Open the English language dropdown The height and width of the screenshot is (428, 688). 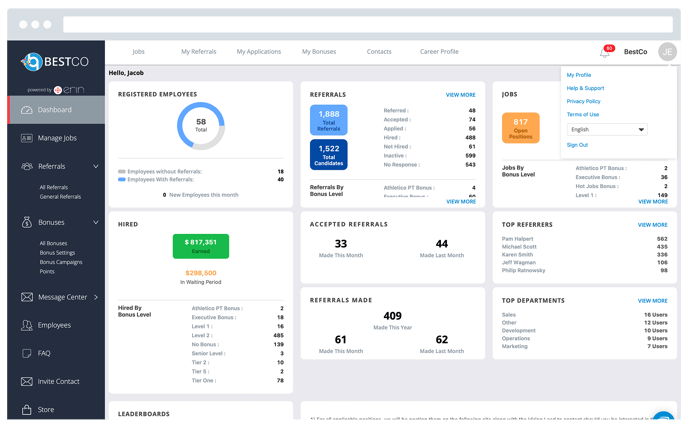(x=607, y=130)
